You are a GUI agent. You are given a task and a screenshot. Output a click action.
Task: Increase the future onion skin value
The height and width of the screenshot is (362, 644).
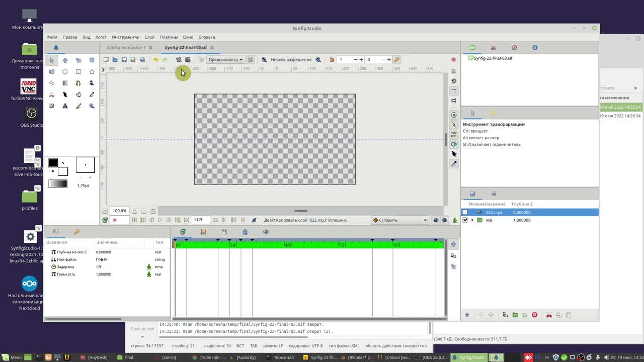pos(388,60)
